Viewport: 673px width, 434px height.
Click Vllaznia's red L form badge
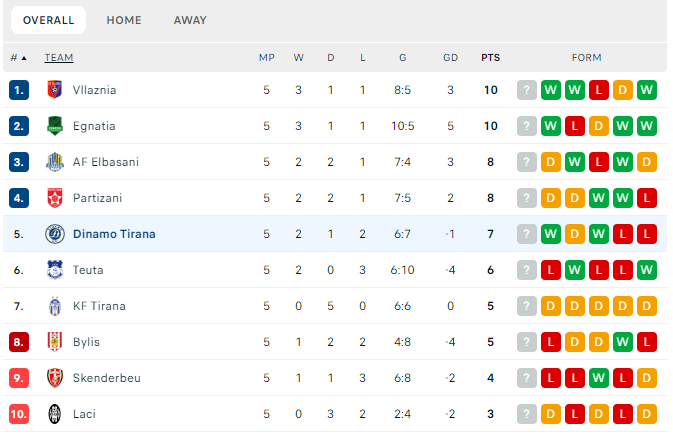point(599,90)
